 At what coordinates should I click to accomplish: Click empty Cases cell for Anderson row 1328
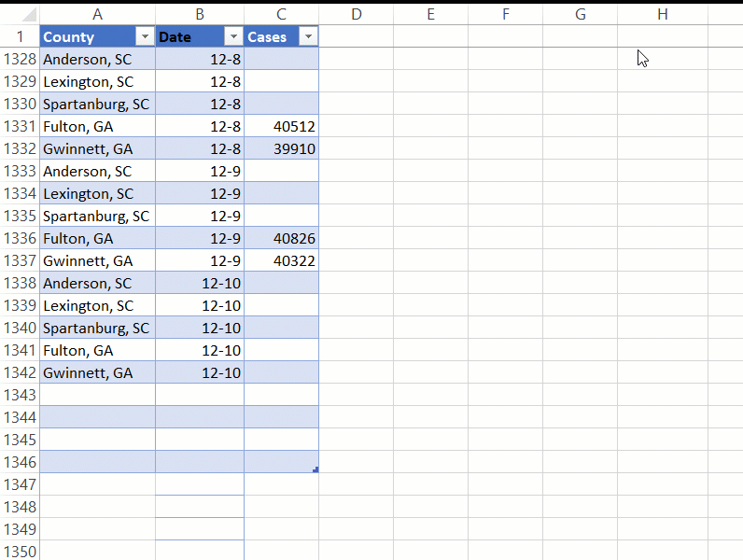(282, 59)
